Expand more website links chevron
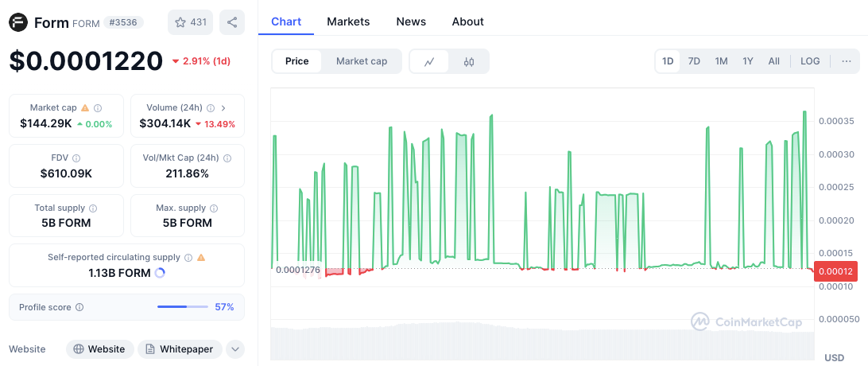 coord(235,349)
